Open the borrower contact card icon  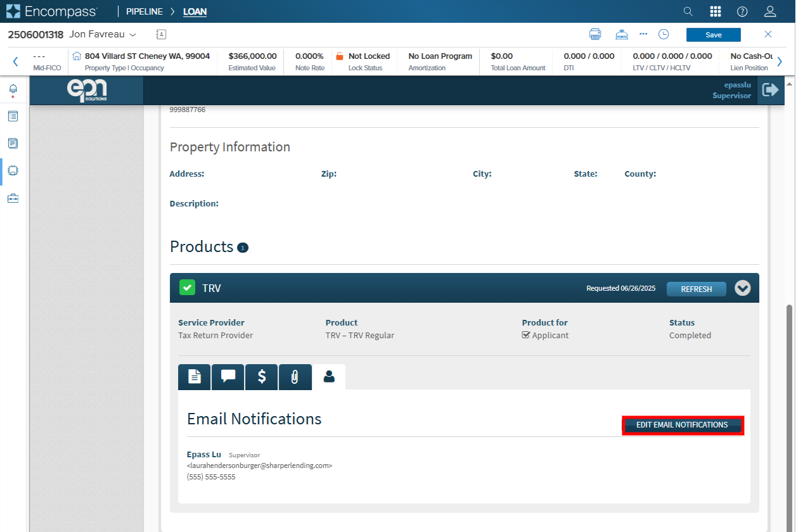click(x=161, y=34)
